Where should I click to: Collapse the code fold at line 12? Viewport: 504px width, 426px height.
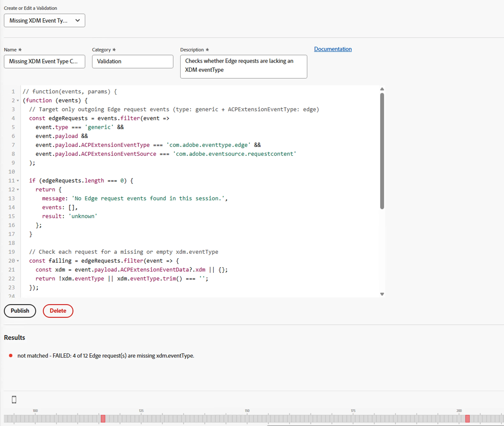click(x=18, y=190)
